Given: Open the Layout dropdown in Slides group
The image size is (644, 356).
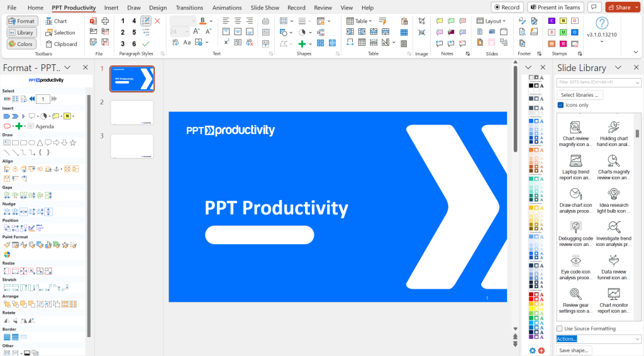Looking at the screenshot, I should (x=491, y=21).
